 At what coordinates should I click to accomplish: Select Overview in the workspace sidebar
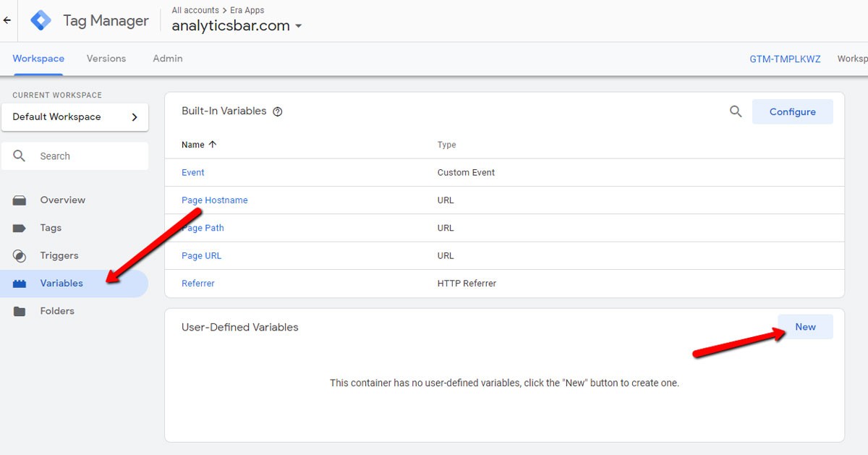[63, 200]
